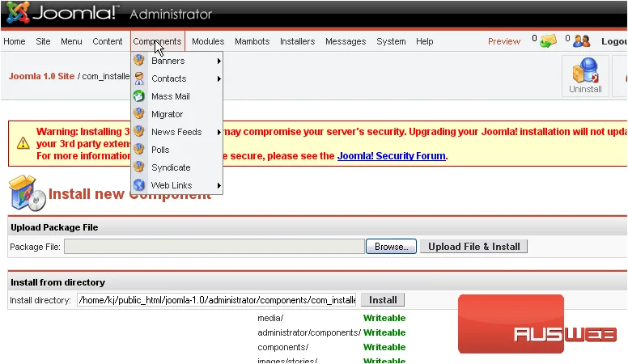Click the Contacts person icon
The width and height of the screenshot is (628, 364).
(139, 78)
